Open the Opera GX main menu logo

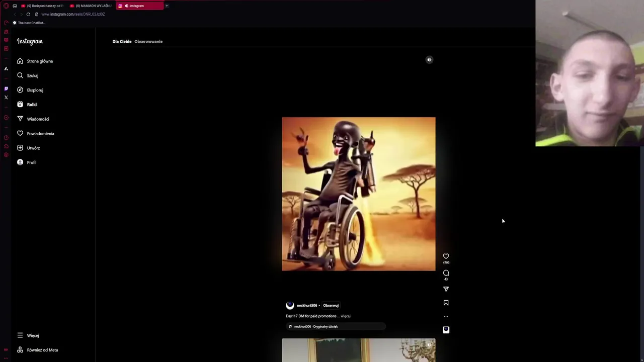coord(6,6)
